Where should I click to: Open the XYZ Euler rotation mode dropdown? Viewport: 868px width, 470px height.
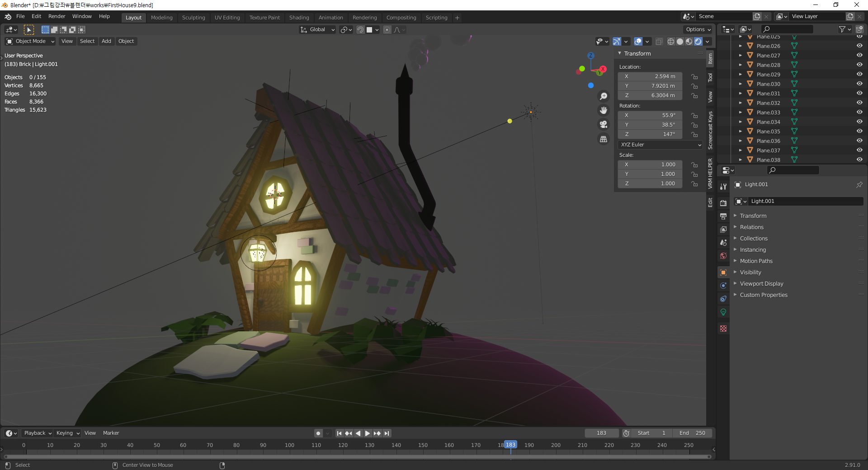(660, 145)
